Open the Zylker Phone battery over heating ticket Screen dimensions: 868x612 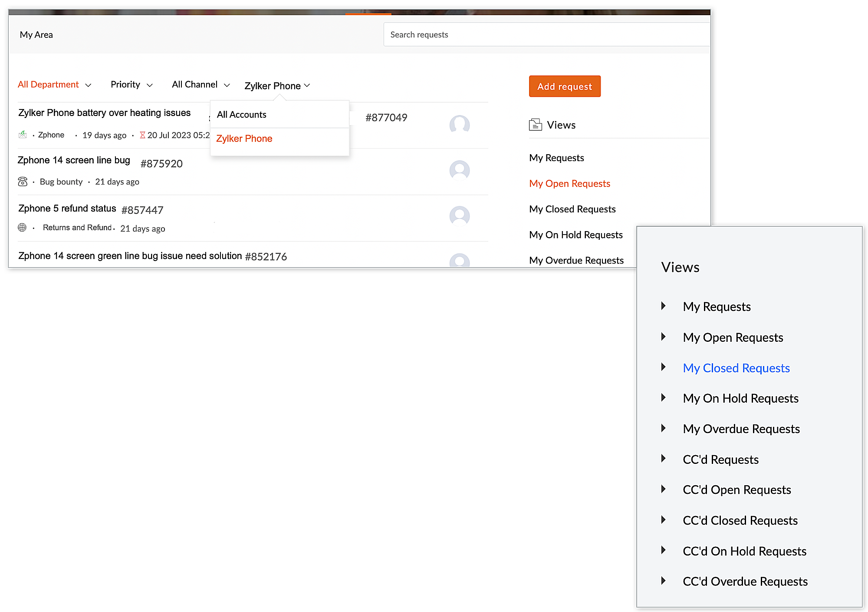coord(104,113)
